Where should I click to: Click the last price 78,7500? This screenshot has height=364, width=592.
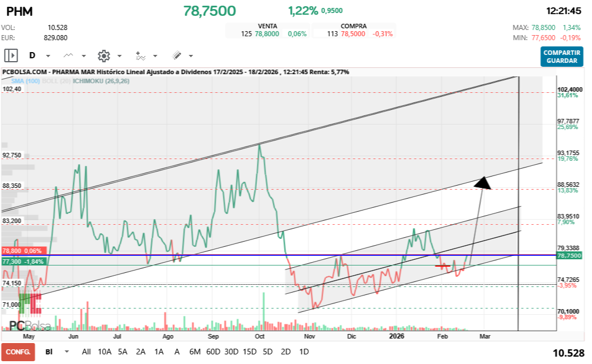tap(210, 11)
